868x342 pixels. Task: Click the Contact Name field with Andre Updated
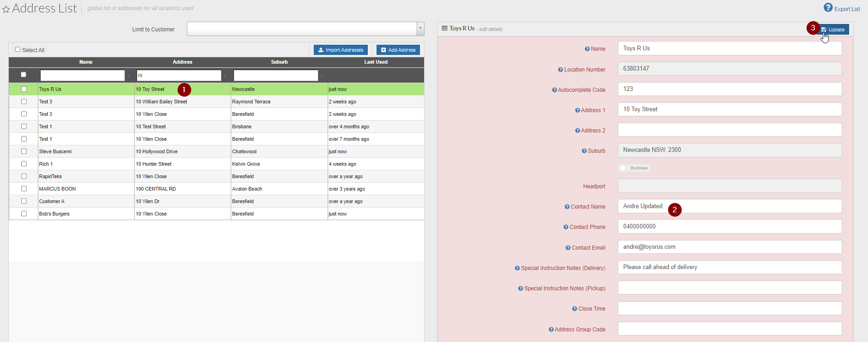(730, 206)
